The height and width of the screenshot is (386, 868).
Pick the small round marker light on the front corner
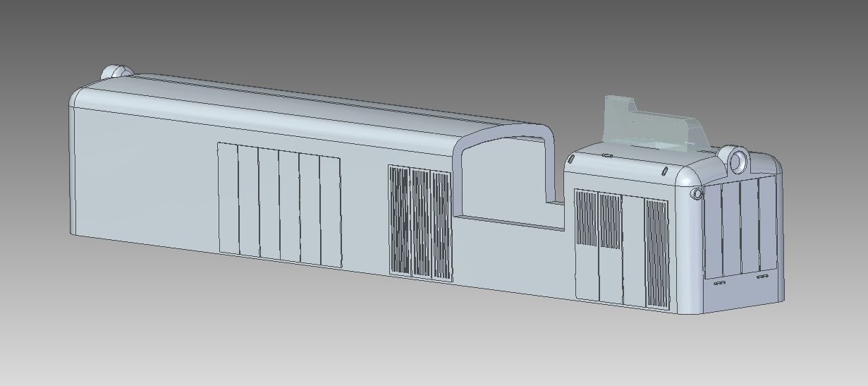[697, 193]
